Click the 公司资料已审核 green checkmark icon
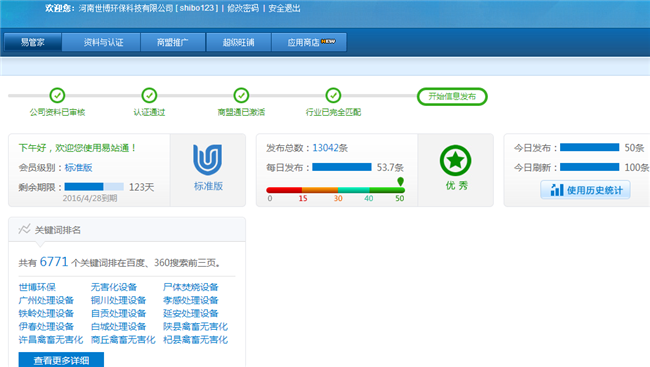This screenshot has height=367, width=650. tap(57, 95)
